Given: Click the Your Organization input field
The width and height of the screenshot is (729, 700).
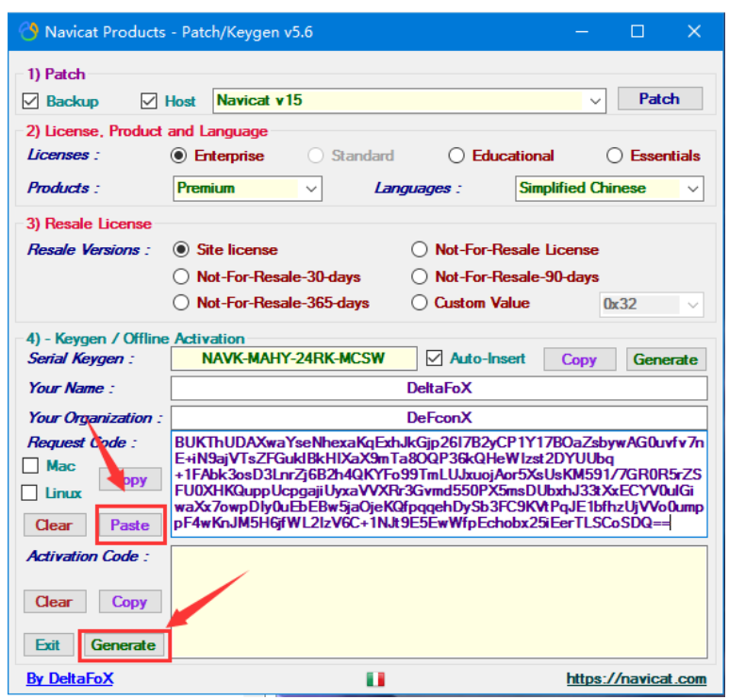Looking at the screenshot, I should click(439, 418).
